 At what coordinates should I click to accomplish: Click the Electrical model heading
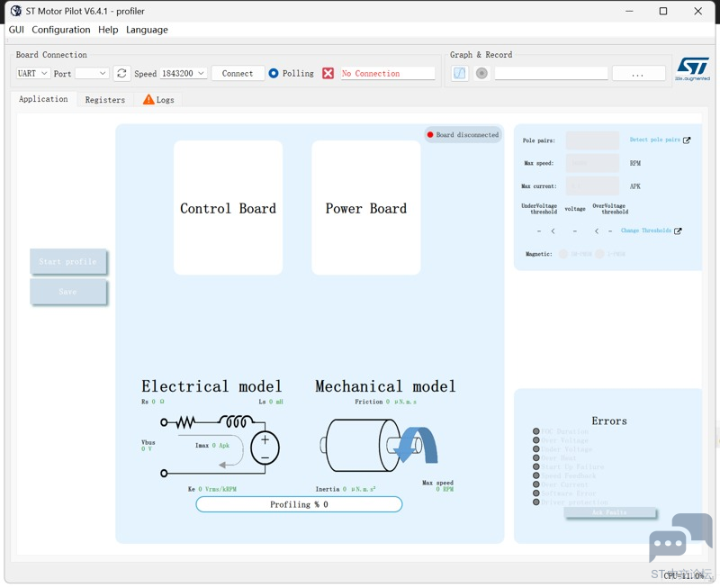[211, 386]
